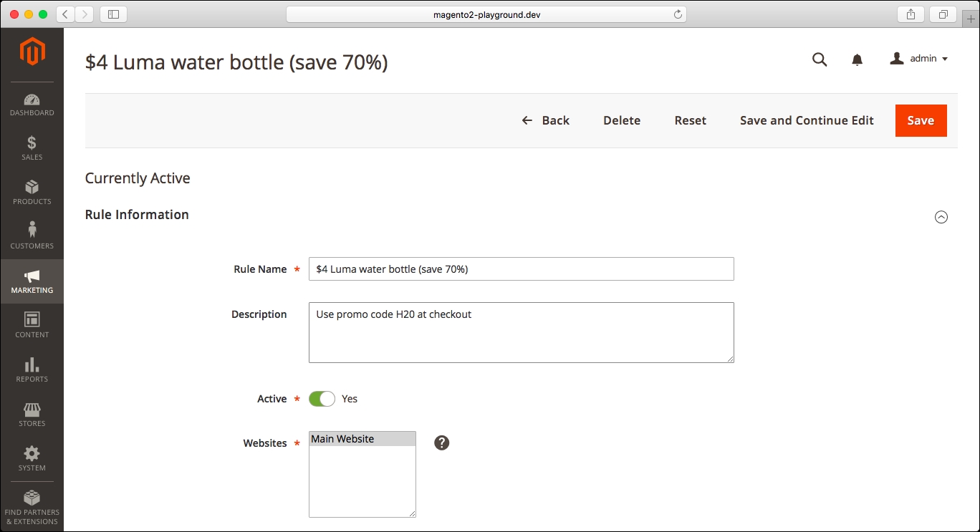
Task: Click the Currently Active status text
Action: [138, 178]
